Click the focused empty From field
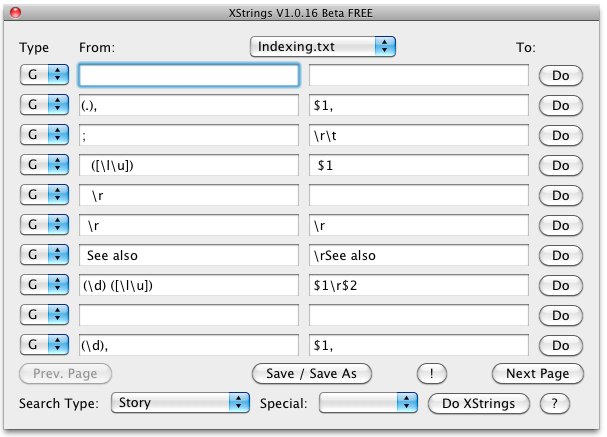 [x=189, y=75]
